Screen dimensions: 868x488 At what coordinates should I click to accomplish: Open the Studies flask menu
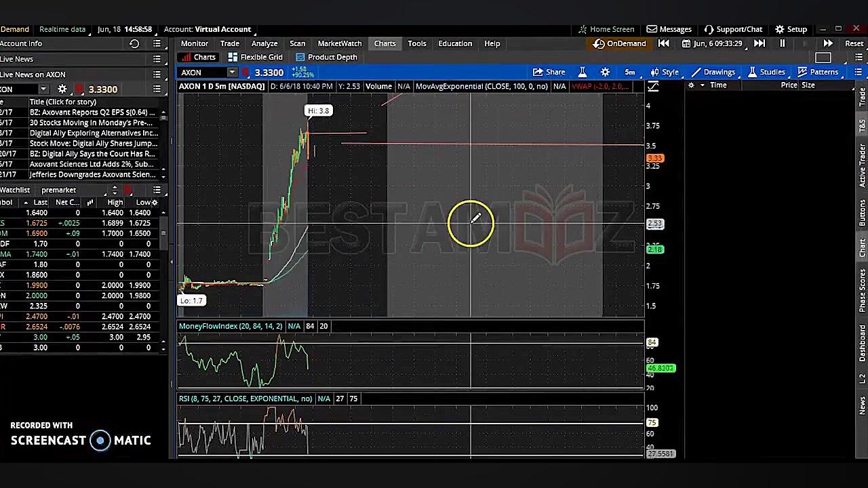click(766, 72)
